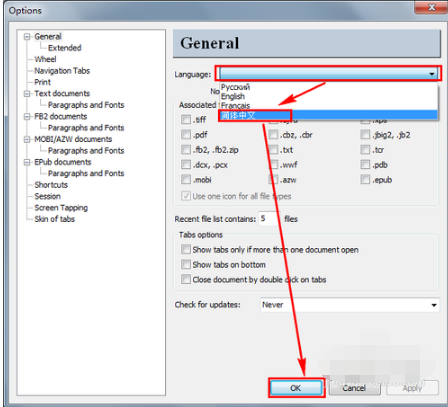Enable Close document by double click on tabs
Image resolution: width=448 pixels, height=407 pixels.
pos(186,279)
